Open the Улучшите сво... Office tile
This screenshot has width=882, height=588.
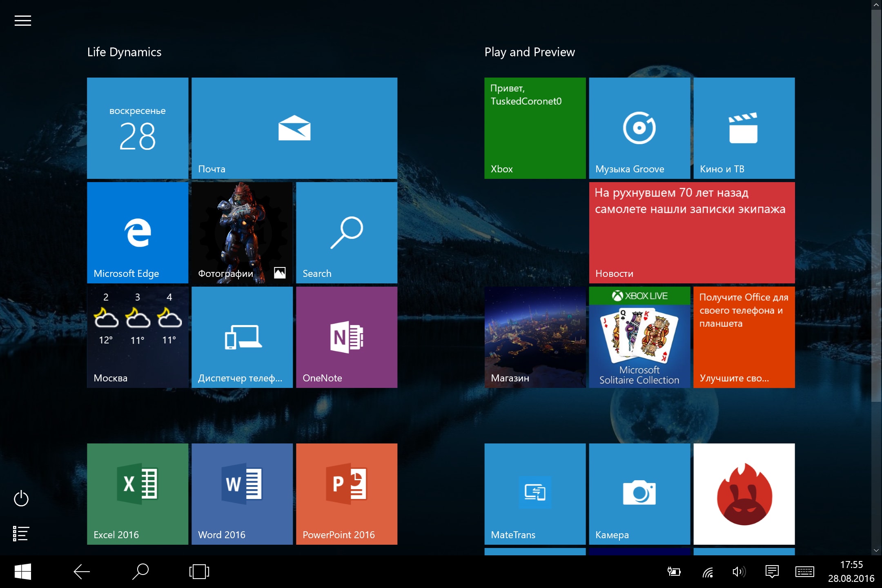pyautogui.click(x=744, y=337)
